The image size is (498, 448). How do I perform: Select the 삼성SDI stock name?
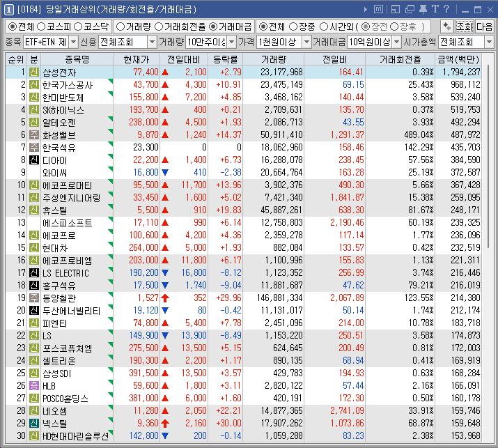pos(57,373)
